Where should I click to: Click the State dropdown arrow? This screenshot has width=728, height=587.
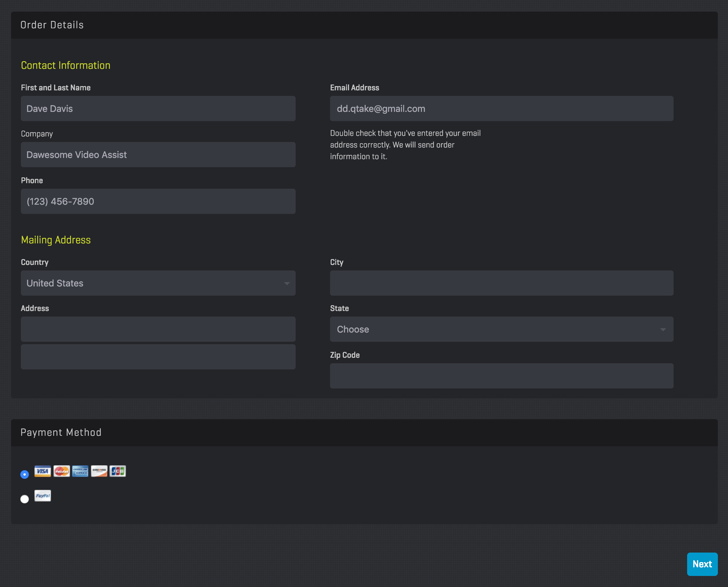[x=663, y=329]
